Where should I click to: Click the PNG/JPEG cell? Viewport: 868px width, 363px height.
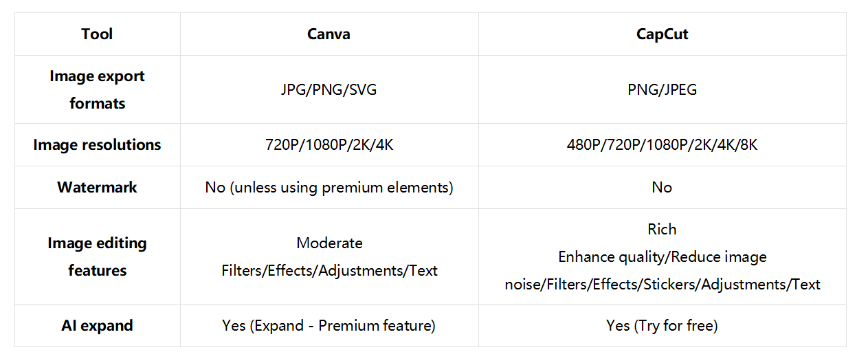pyautogui.click(x=662, y=89)
